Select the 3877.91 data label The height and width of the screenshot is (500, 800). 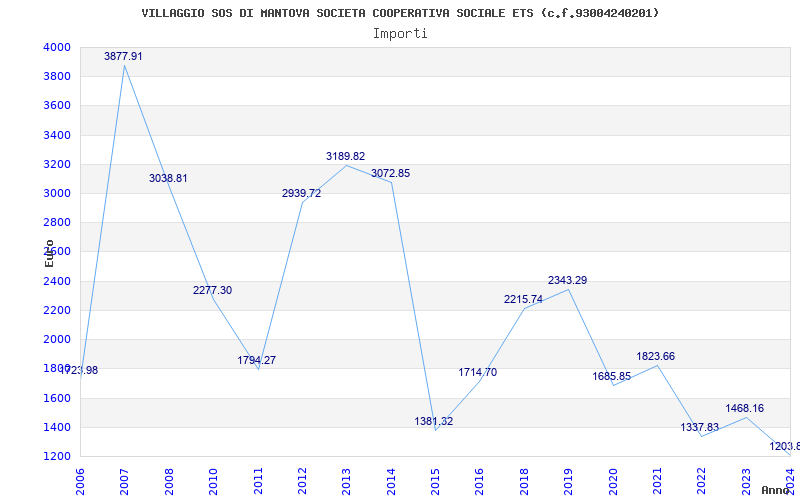(123, 57)
